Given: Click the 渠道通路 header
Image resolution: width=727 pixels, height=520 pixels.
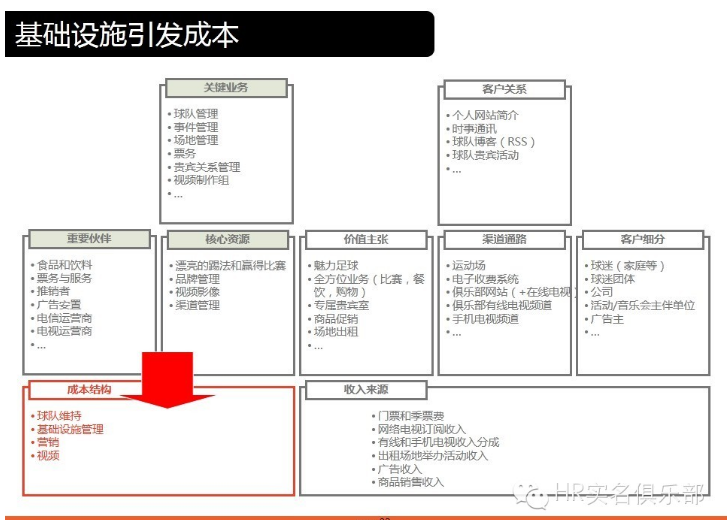Looking at the screenshot, I should click(x=504, y=240).
